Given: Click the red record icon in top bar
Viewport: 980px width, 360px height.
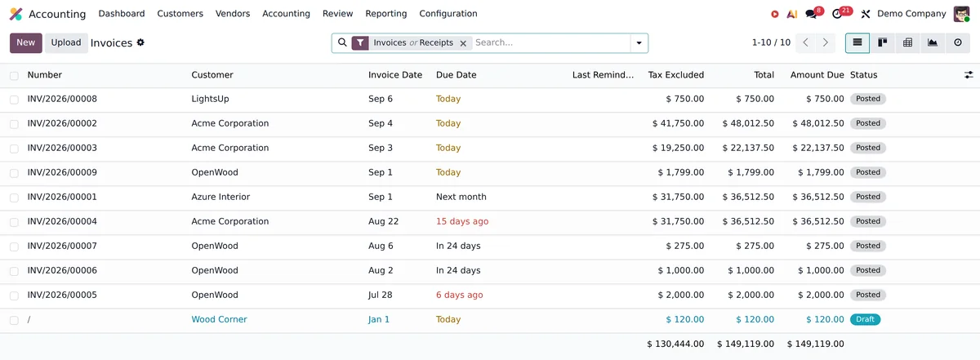Looking at the screenshot, I should (x=774, y=14).
